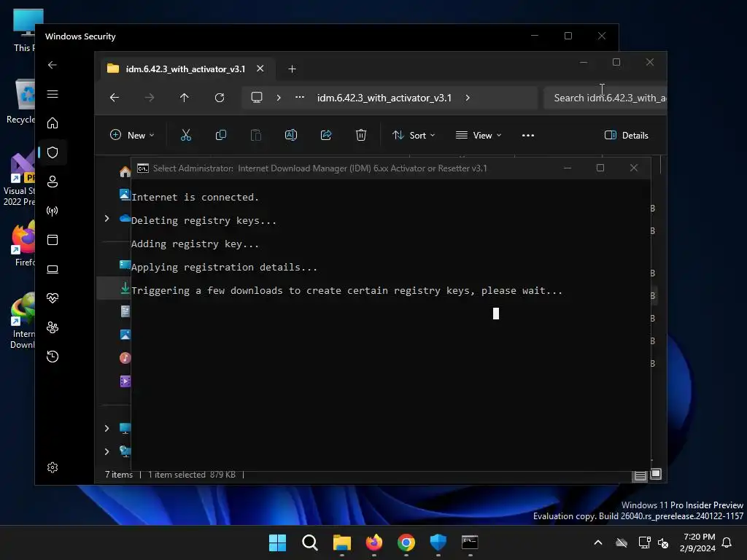
Task: Open File Explorer from taskbar
Action: coord(342,542)
